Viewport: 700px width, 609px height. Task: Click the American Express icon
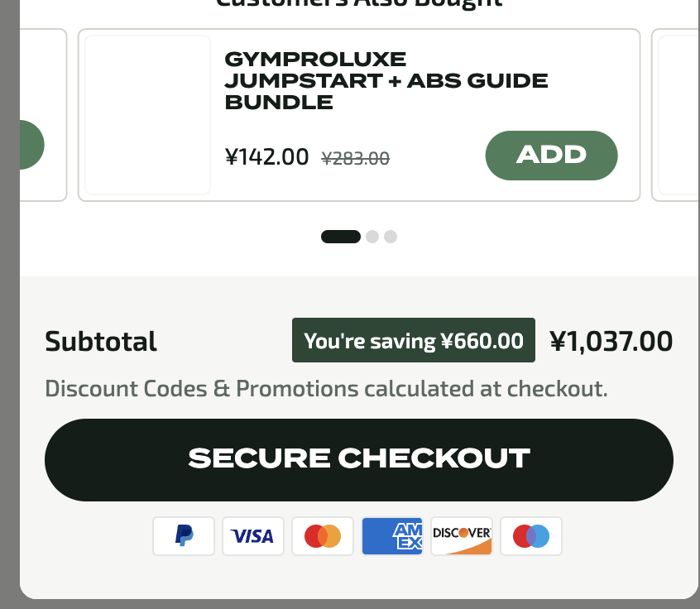coord(392,536)
